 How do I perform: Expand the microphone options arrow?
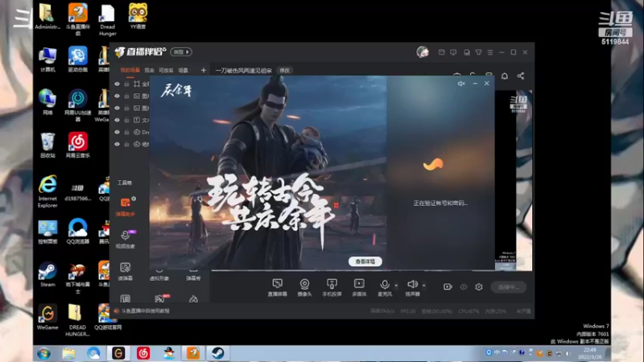(396, 286)
